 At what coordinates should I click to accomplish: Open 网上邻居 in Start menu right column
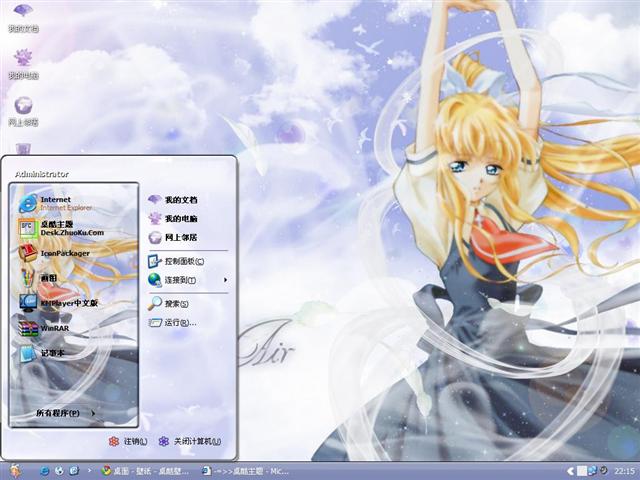173,237
